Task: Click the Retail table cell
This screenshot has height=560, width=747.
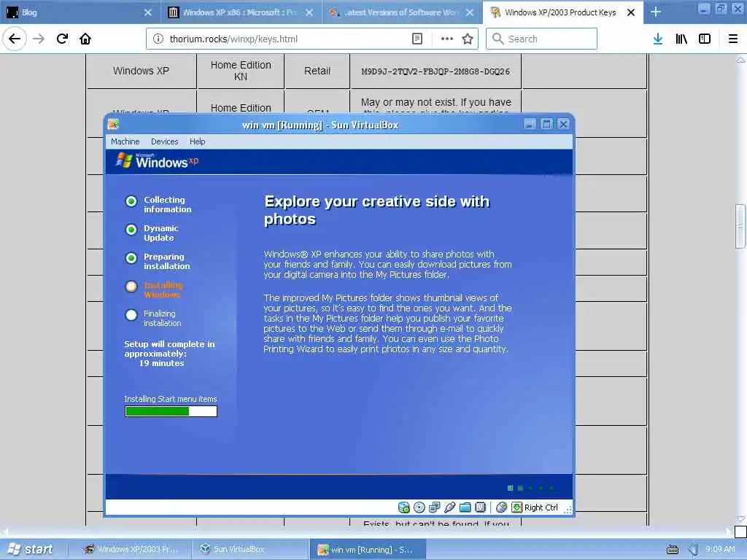Action: point(317,71)
